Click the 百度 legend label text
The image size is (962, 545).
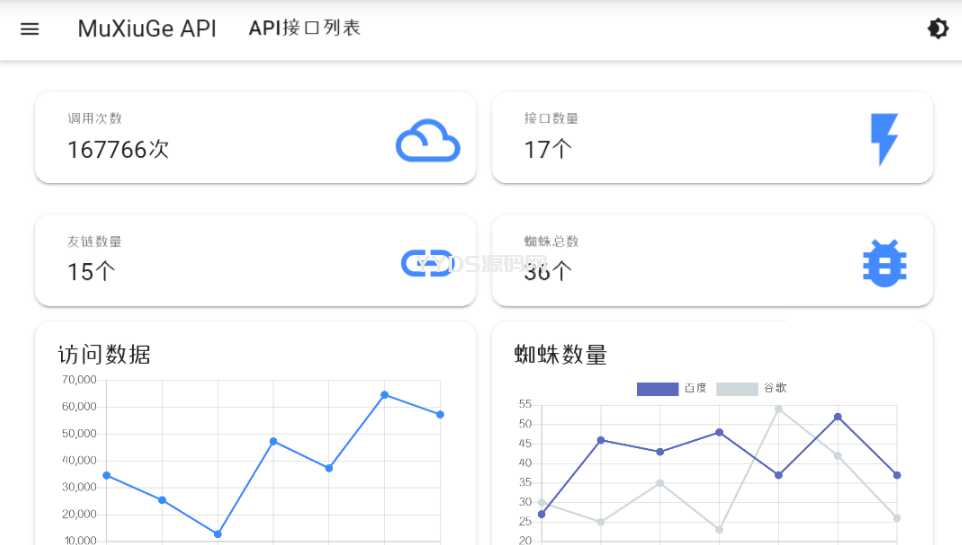point(695,389)
